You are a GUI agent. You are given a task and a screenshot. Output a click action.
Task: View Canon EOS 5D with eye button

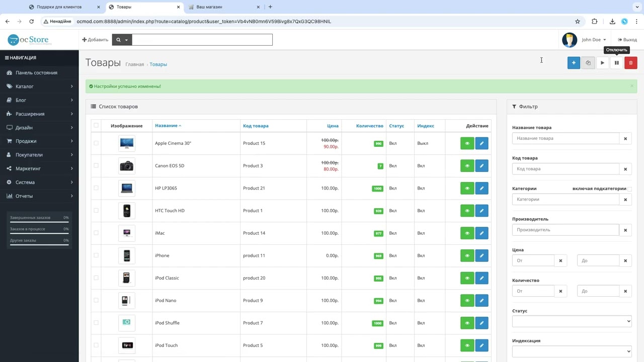coord(467,166)
